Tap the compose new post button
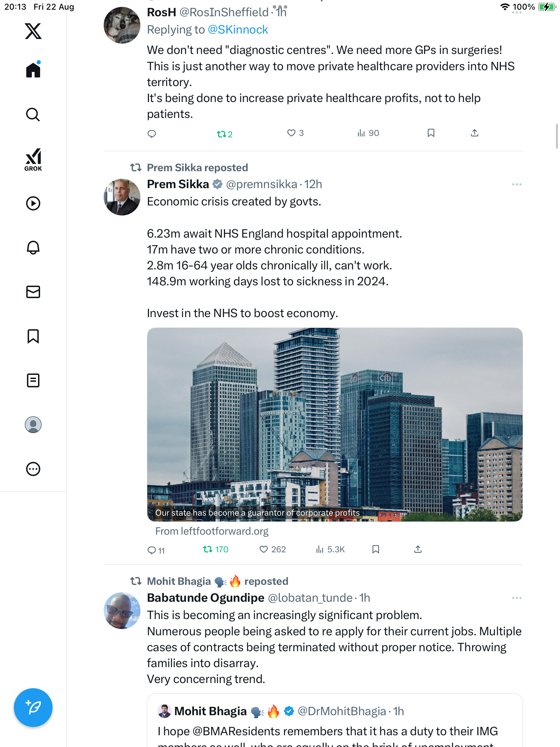The image size is (560, 747). click(33, 708)
